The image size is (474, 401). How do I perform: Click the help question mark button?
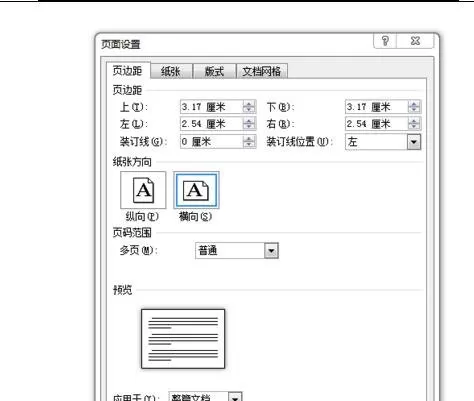tap(385, 41)
